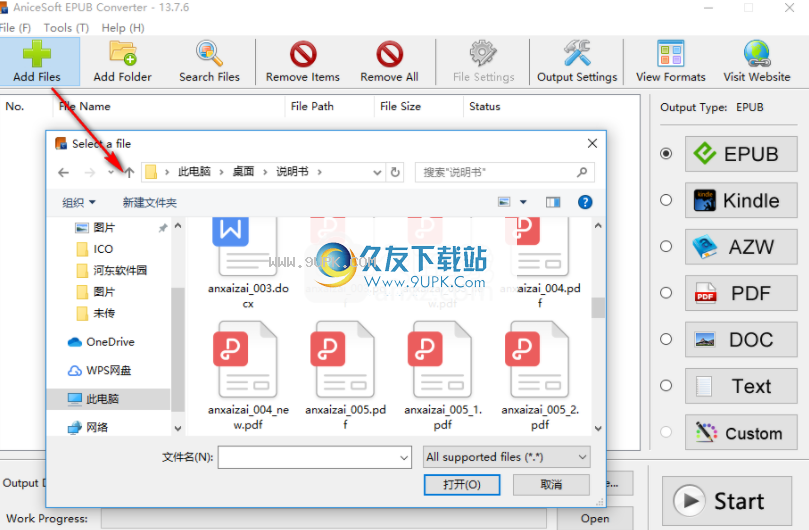Select file anxaizai_004_new.pdf
The image size is (809, 530).
click(248, 376)
